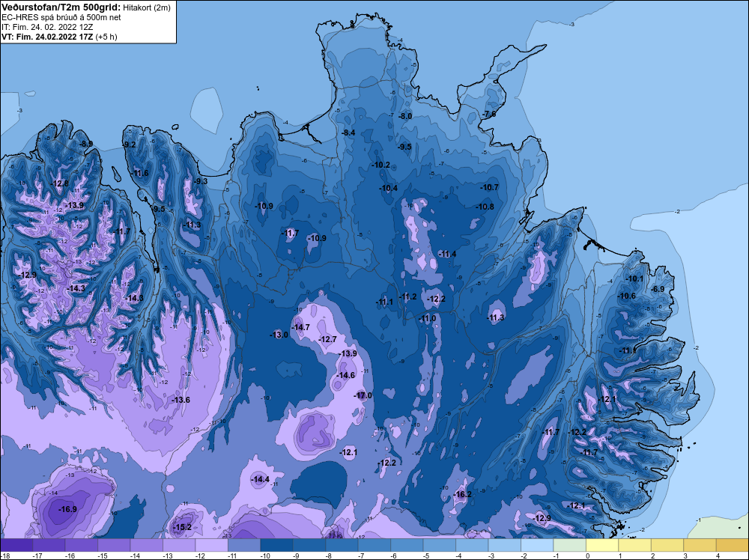Click the 'EC-HRES spá brúuð á 500m net' line

61,17
